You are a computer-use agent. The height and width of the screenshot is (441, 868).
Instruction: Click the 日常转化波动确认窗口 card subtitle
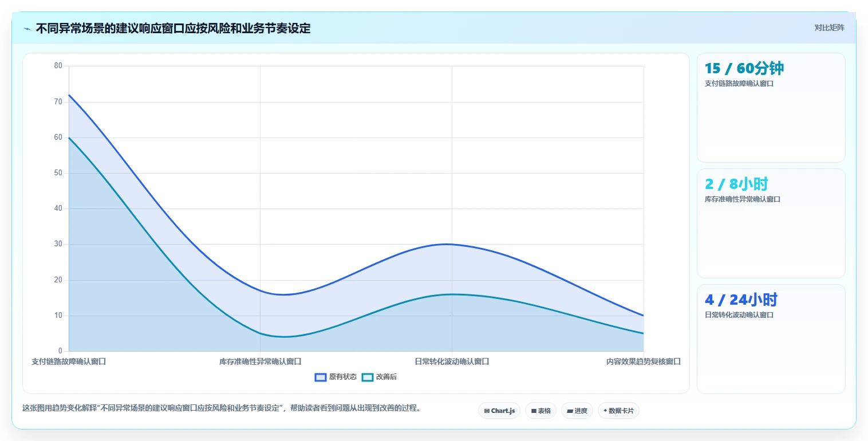click(739, 314)
